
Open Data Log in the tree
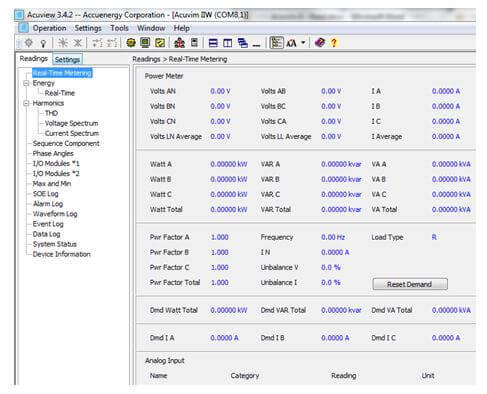(46, 234)
